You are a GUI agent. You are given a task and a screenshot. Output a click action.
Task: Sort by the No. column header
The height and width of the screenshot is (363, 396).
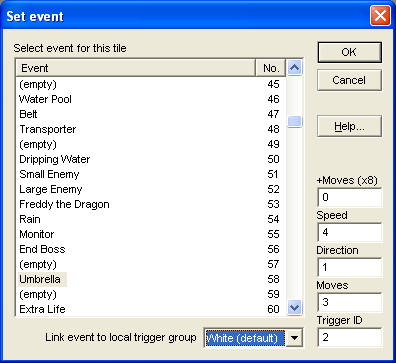click(271, 68)
